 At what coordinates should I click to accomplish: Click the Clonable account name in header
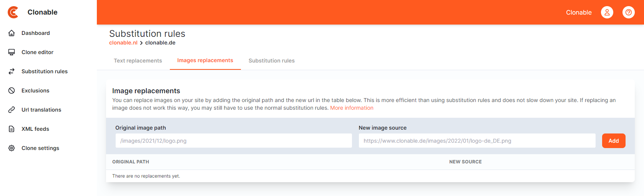point(579,12)
